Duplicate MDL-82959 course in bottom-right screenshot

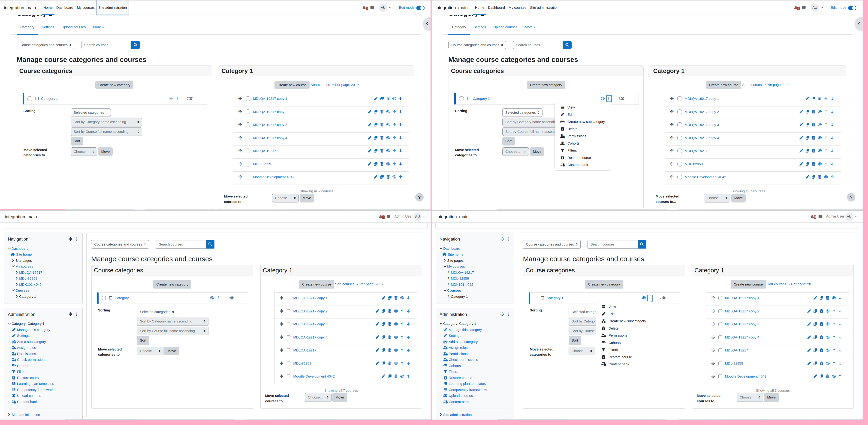coord(815,363)
